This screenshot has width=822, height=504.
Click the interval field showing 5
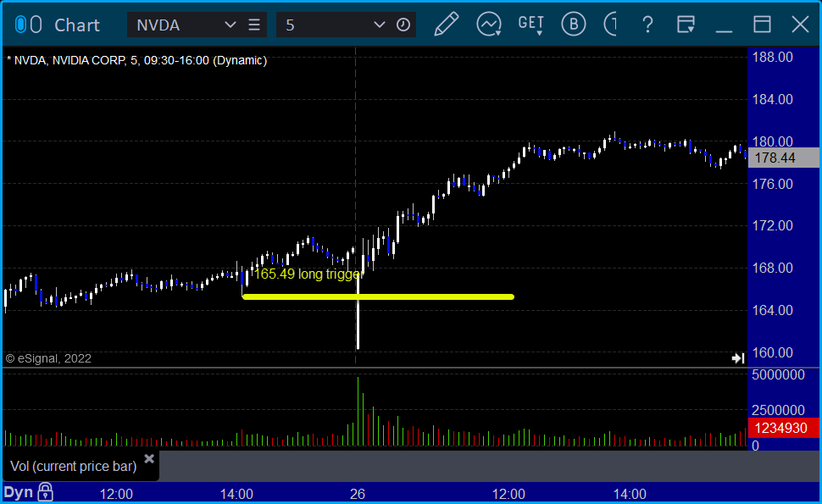tap(328, 25)
